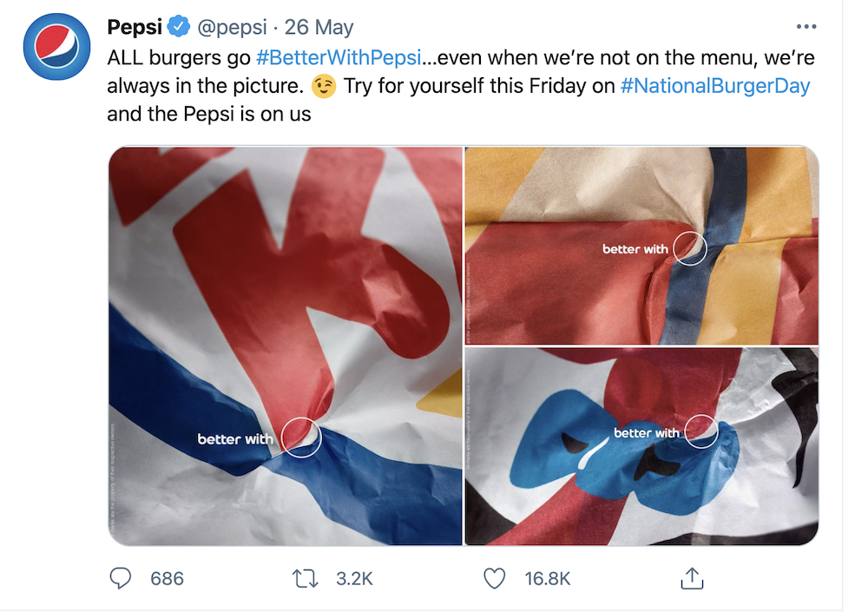This screenshot has width=868, height=612.
Task: Open the top-right yellow wrapper image
Action: click(x=641, y=246)
